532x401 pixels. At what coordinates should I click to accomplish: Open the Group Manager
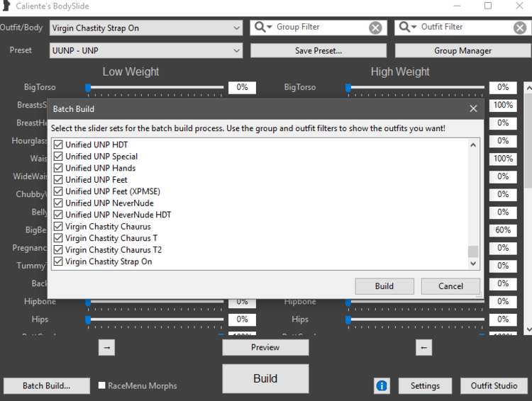pos(462,50)
